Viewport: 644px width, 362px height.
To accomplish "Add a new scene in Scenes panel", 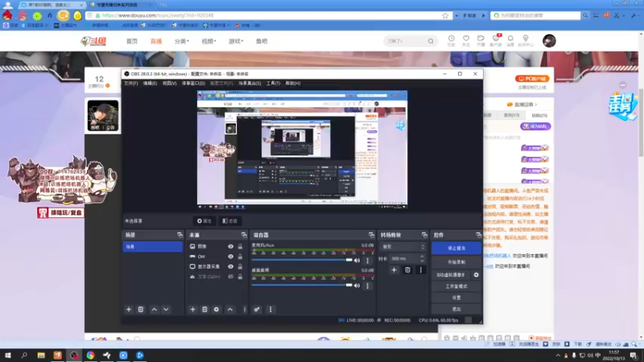I will (x=129, y=310).
